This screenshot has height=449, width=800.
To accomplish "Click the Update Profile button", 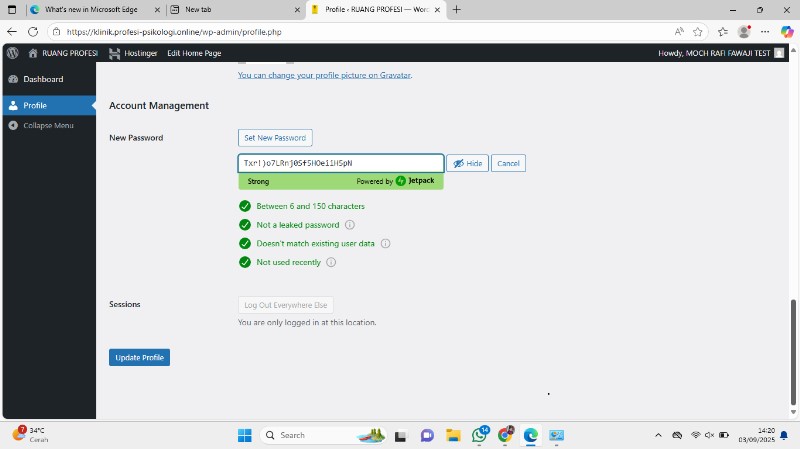I will point(139,357).
